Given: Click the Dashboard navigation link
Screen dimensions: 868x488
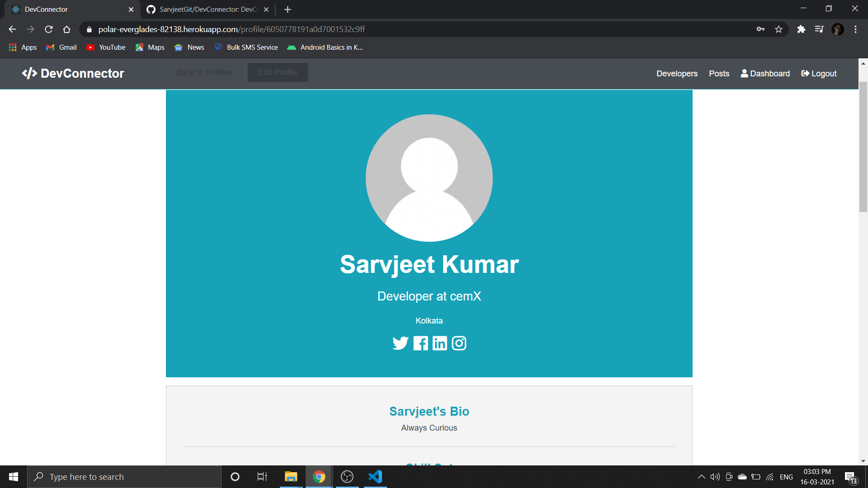Looking at the screenshot, I should (x=769, y=73).
